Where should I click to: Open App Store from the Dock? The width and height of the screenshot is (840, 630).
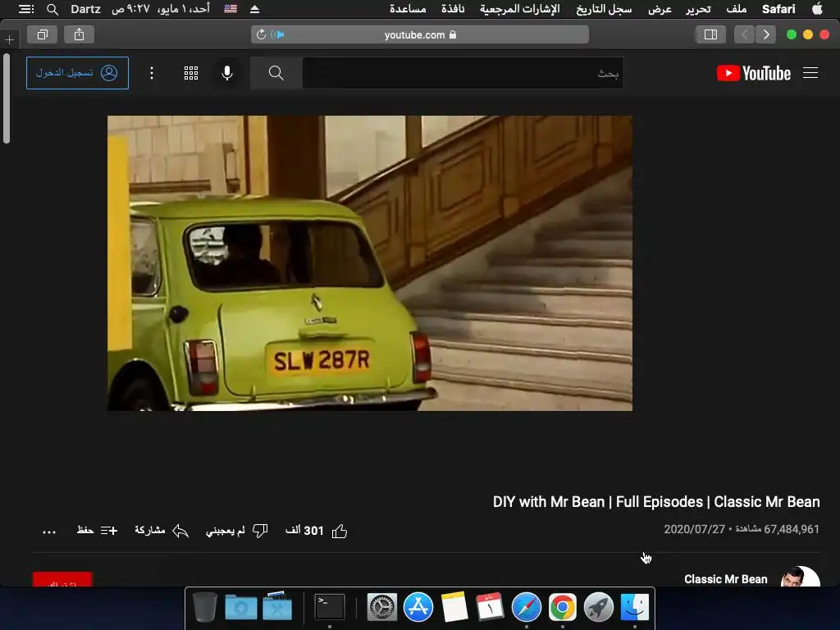(x=418, y=608)
